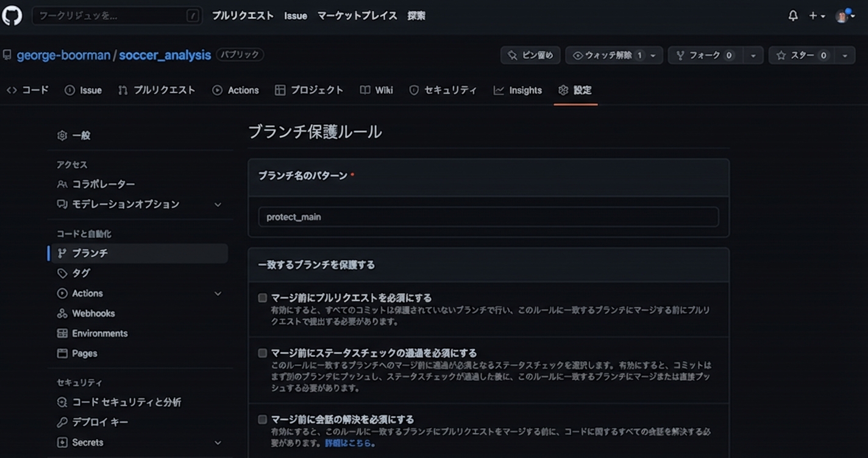Expand the sidebar Actions chevron
Viewport: 868px width, 458px height.
(x=218, y=294)
